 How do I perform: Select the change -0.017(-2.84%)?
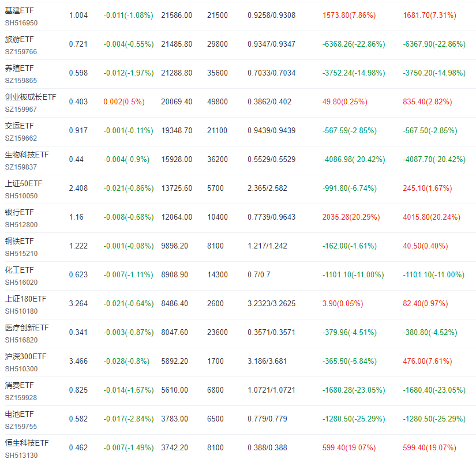click(129, 419)
